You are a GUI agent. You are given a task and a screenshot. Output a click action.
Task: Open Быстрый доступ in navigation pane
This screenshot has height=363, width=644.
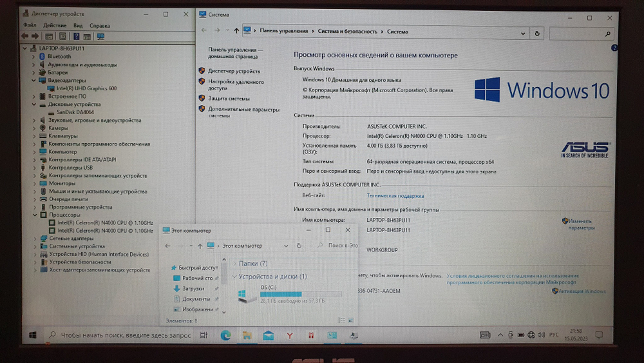click(x=198, y=268)
